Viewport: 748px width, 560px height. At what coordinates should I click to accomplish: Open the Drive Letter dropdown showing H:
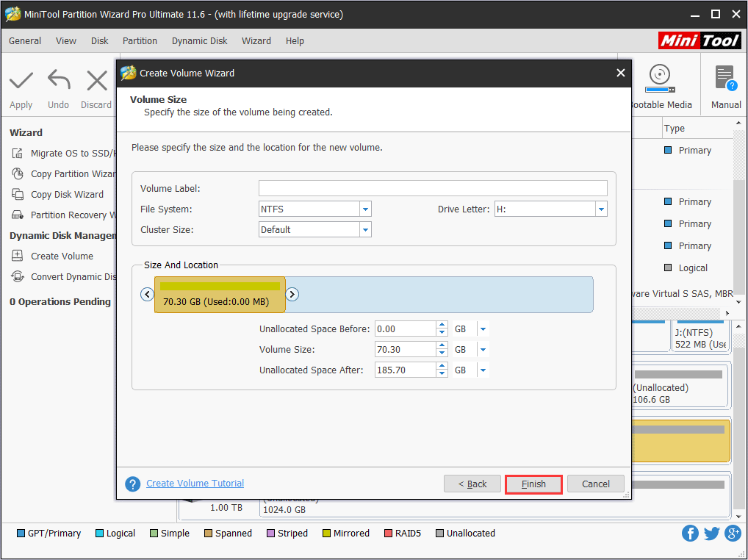pos(601,209)
